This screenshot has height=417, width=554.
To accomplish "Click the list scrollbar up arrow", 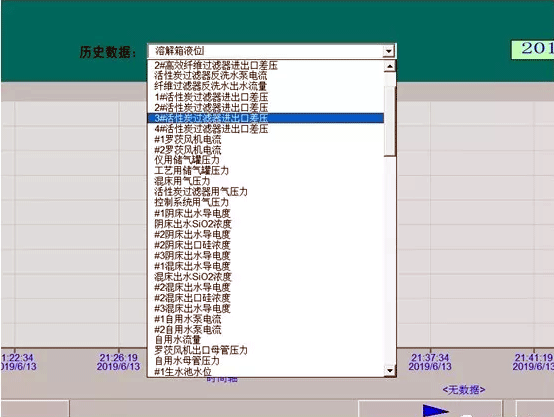I will [x=390, y=66].
